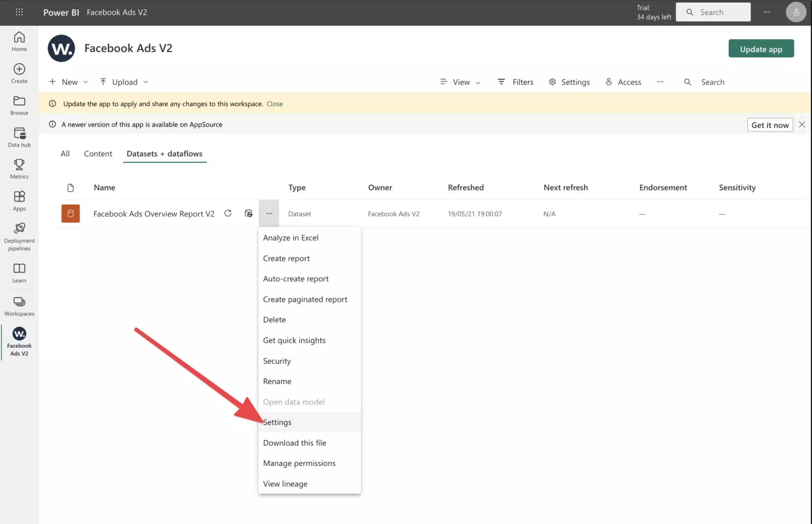Expand the View dropdown

460,82
